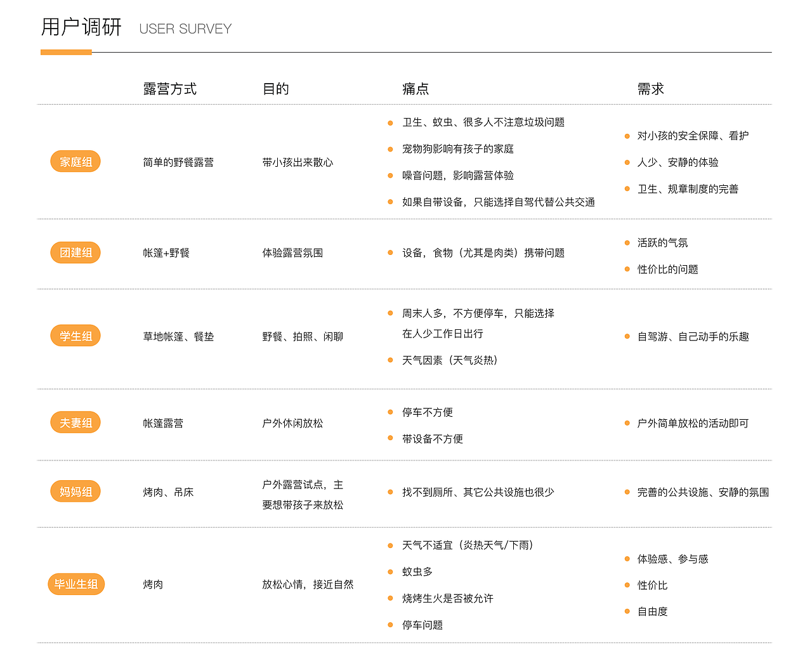
Task: Click the text 体验露营氛围
Action: (292, 253)
